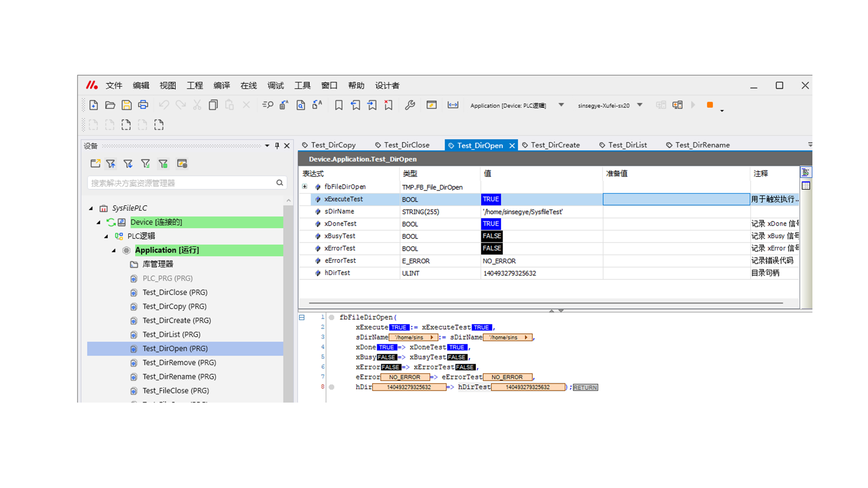Open Application [Device: PLC逻辑] dropdown
This screenshot has width=868, height=488.
[561, 105]
